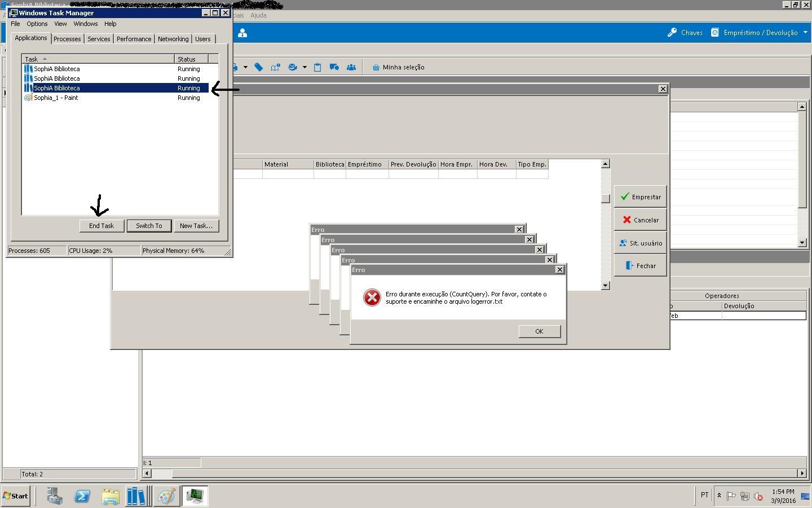Open Server Manager from the taskbar
812x508 pixels.
(x=55, y=496)
